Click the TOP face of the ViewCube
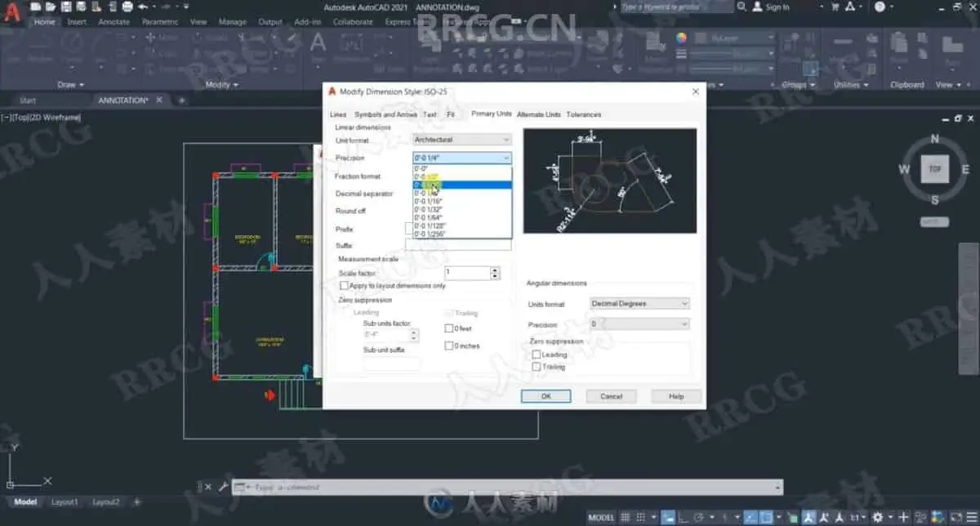This screenshot has height=526, width=980. coord(935,169)
